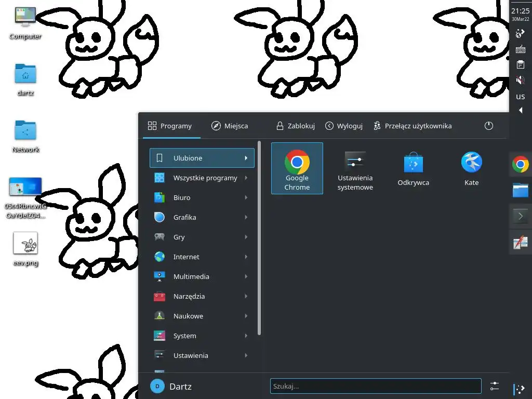Open the Biuro category
Screen dimensions: 532x399
point(202,197)
